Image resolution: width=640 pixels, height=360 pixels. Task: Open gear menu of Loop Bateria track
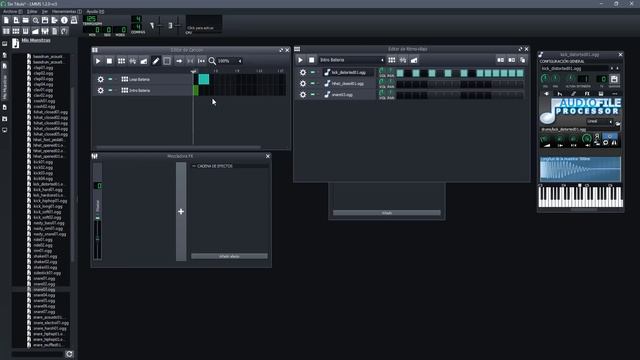point(100,79)
